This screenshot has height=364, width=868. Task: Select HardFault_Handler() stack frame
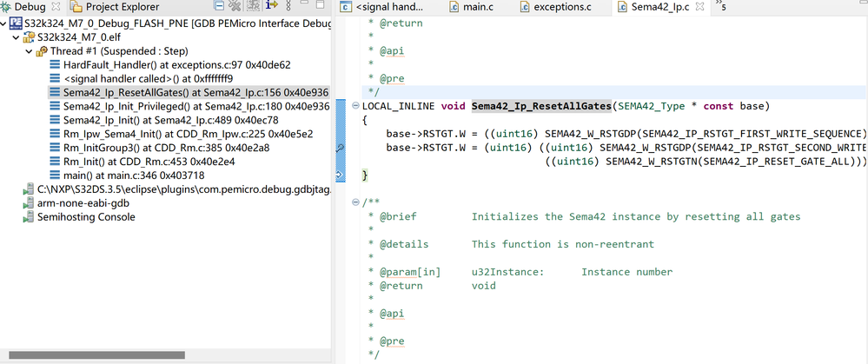(176, 65)
